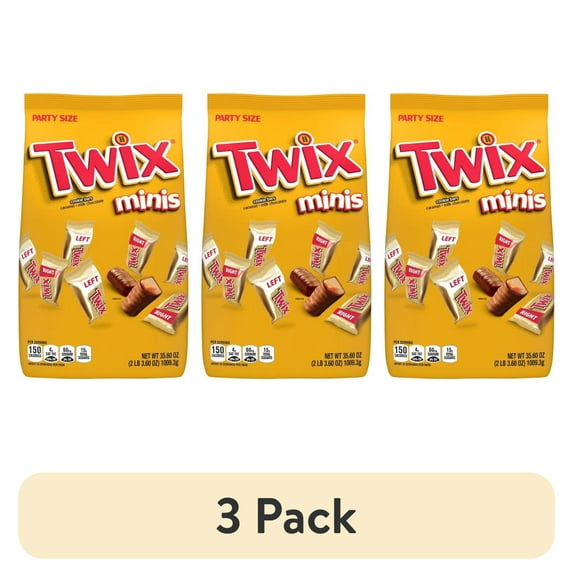Click the minis word on left bag
Screen dimensions: 573x573
pyautogui.click(x=148, y=202)
